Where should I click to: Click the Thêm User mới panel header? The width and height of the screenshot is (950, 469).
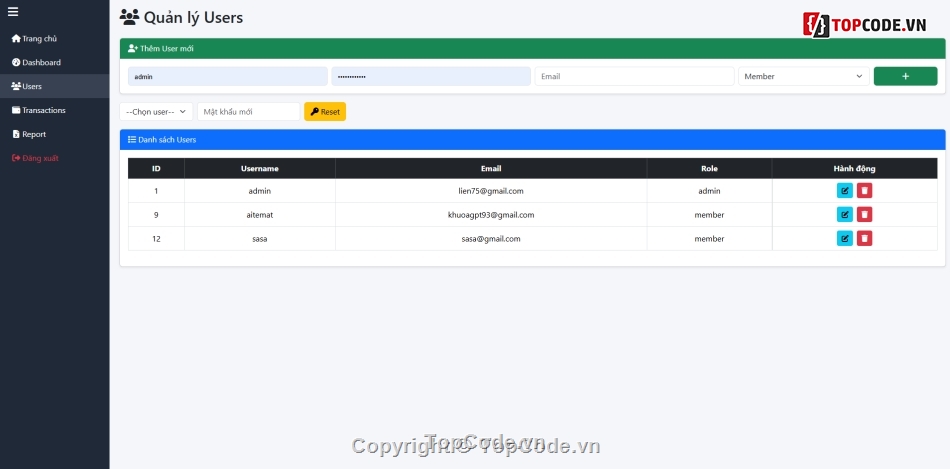(x=533, y=48)
